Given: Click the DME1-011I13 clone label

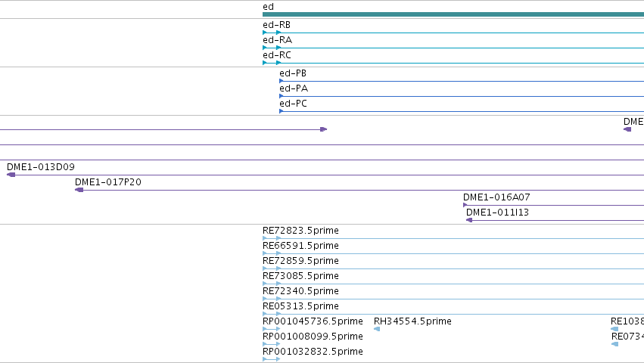Looking at the screenshot, I should 497,213.
